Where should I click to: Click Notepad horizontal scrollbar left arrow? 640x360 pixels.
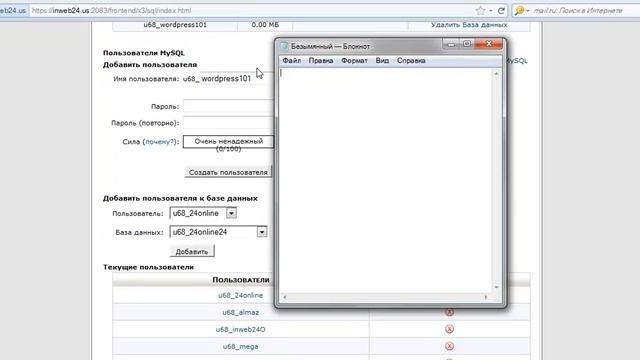coord(284,297)
